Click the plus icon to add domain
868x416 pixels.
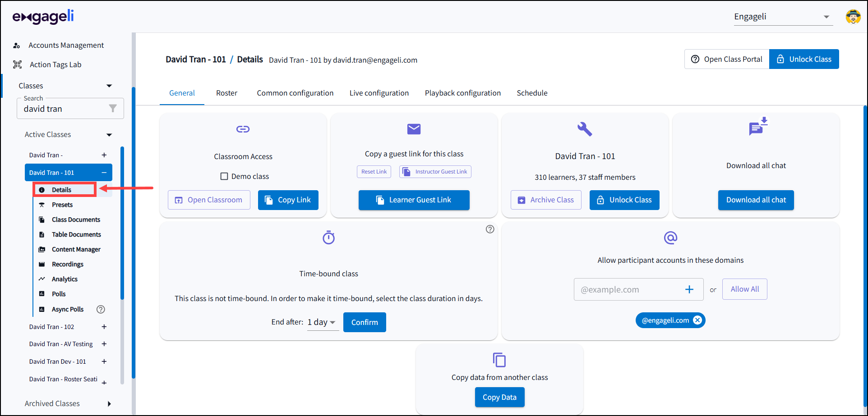(x=689, y=289)
